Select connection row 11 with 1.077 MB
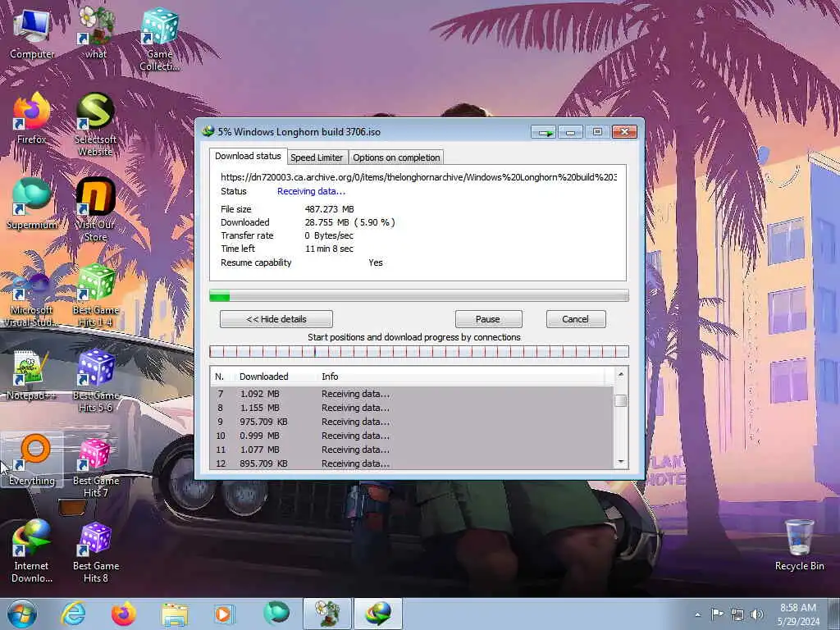This screenshot has height=630, width=840. (x=412, y=450)
